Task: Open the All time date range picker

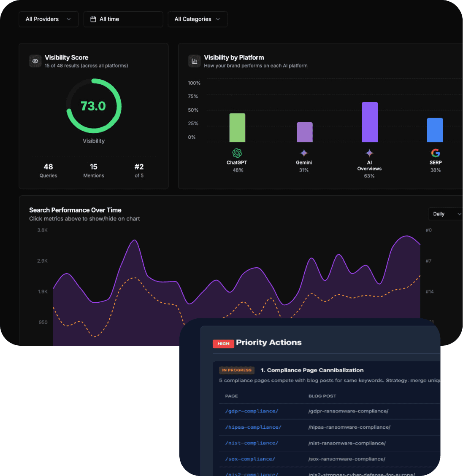Action: [x=123, y=19]
